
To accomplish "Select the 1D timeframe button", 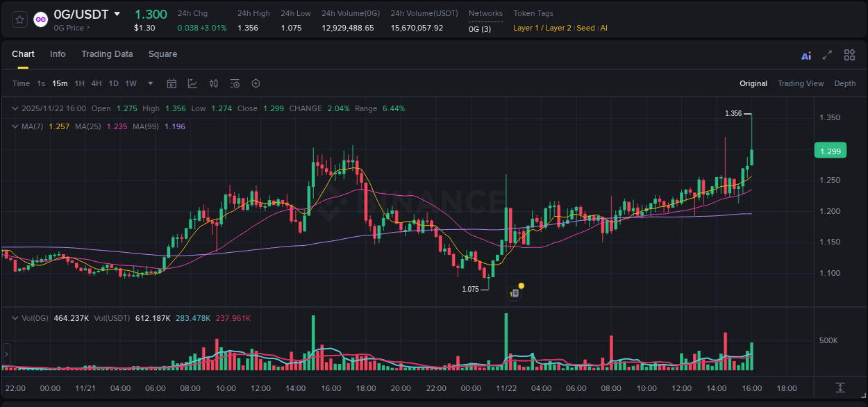I will [x=113, y=83].
